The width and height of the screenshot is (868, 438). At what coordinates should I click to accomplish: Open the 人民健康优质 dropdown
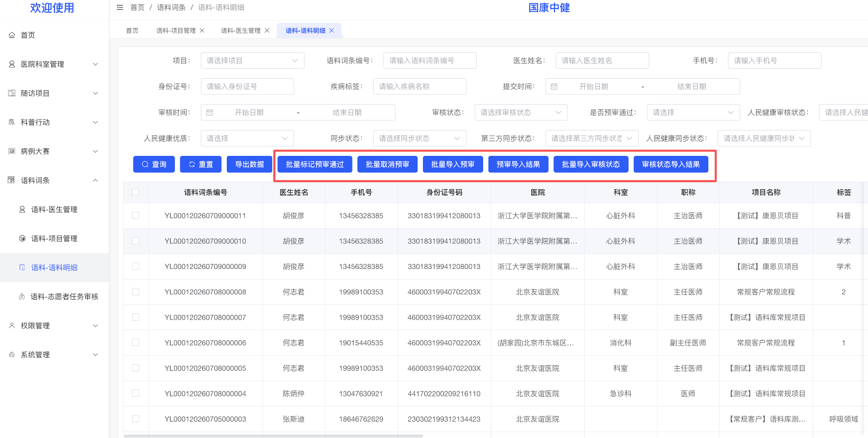tap(247, 138)
